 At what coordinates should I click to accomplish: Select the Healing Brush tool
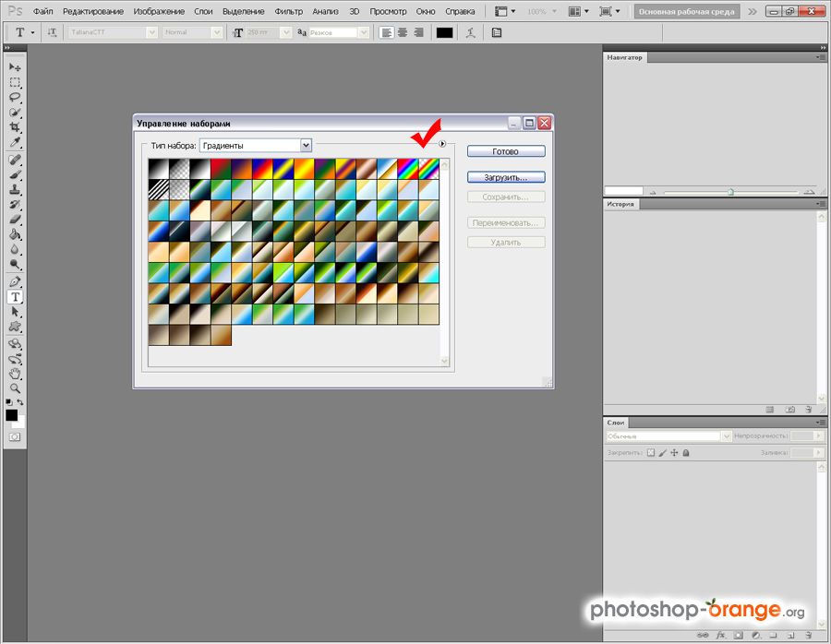click(15, 160)
